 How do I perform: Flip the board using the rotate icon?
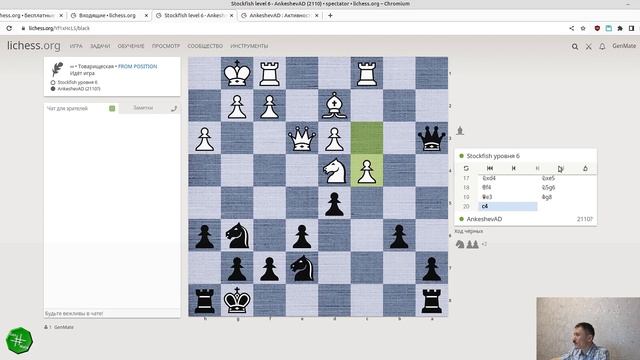click(466, 168)
